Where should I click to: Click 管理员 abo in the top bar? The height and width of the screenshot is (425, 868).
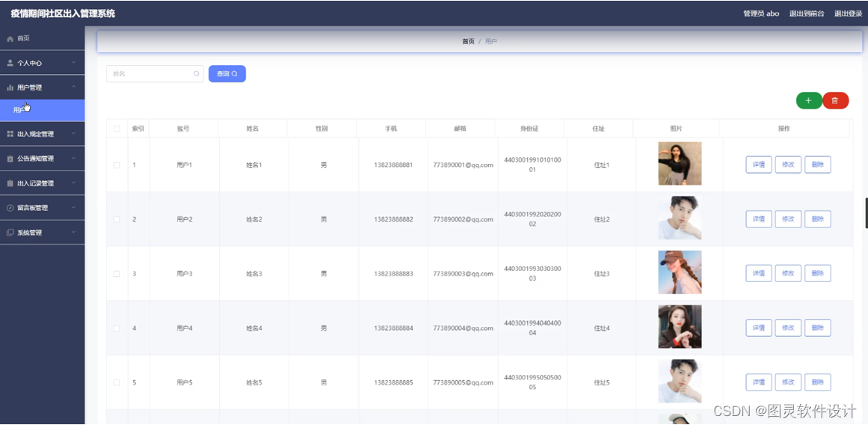click(761, 14)
